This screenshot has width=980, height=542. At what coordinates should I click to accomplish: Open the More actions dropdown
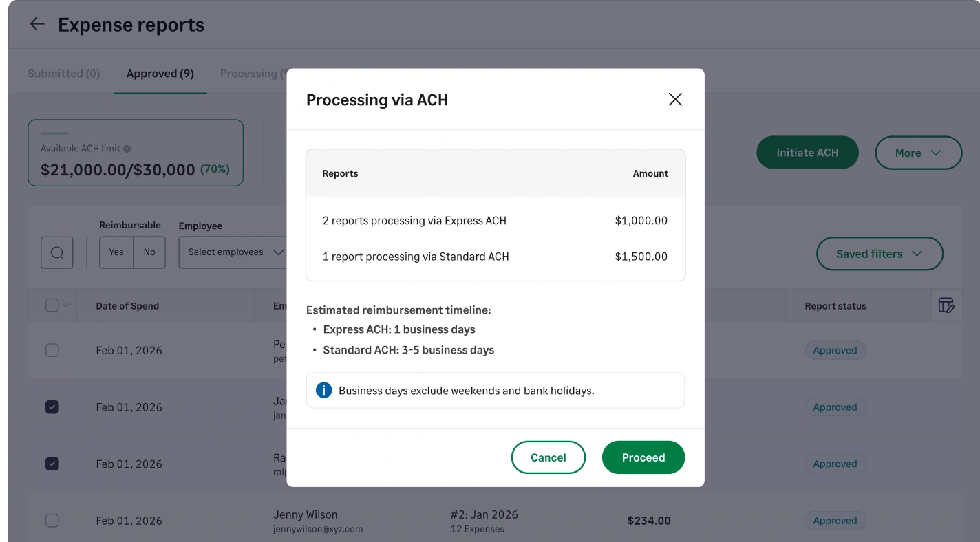pyautogui.click(x=918, y=153)
